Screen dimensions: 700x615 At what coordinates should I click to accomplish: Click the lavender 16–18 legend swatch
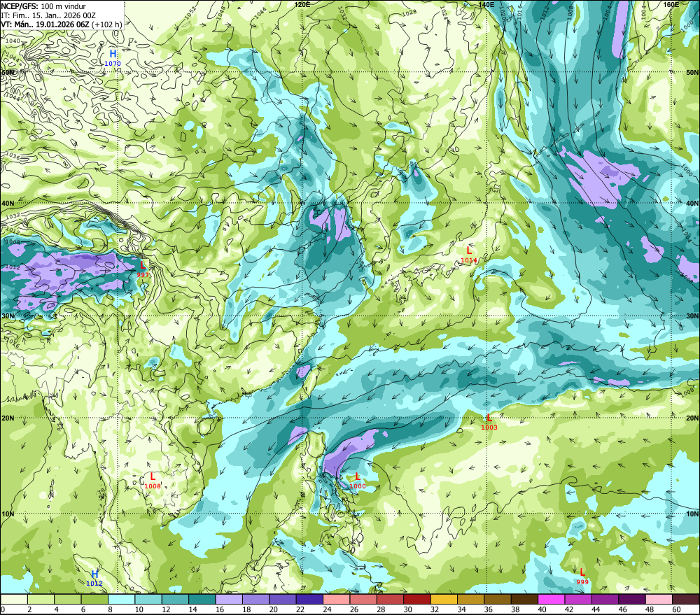click(229, 599)
